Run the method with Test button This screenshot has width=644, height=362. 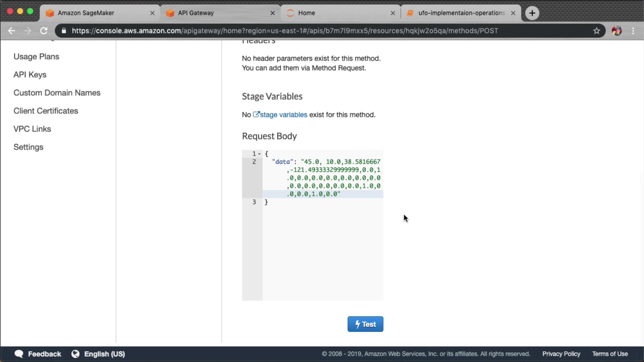pyautogui.click(x=365, y=324)
